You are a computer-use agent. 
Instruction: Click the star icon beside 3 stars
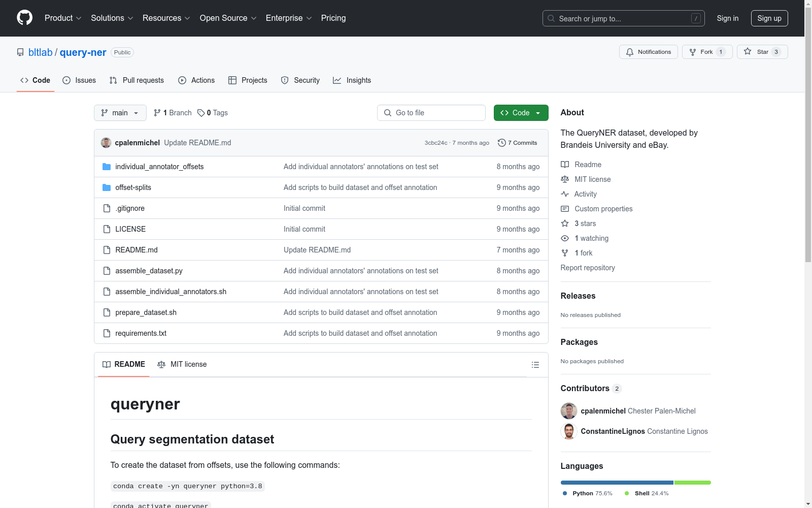pyautogui.click(x=565, y=224)
